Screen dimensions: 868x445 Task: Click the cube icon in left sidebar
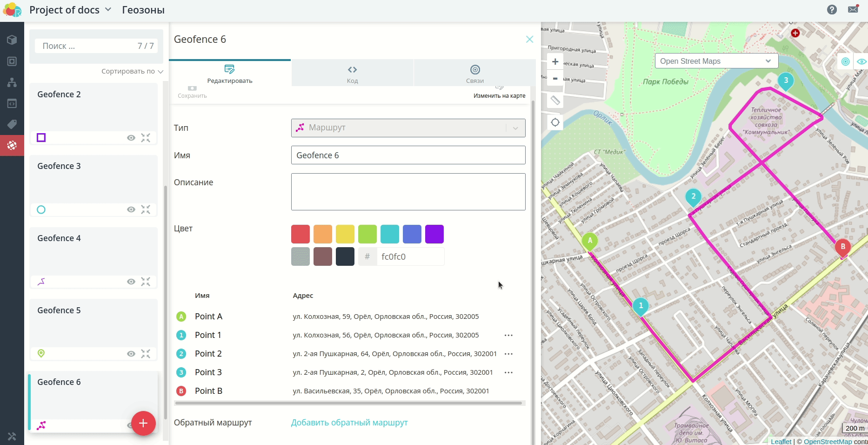pyautogui.click(x=12, y=40)
